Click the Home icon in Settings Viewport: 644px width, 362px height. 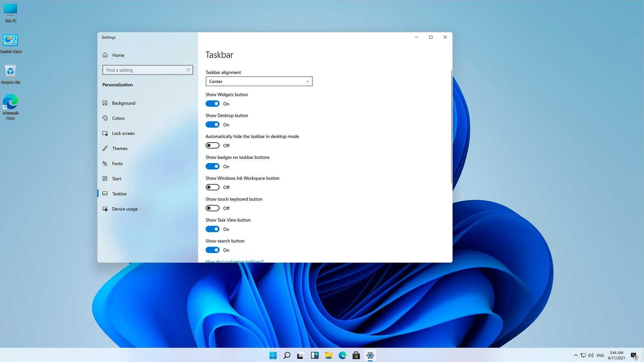tap(105, 55)
